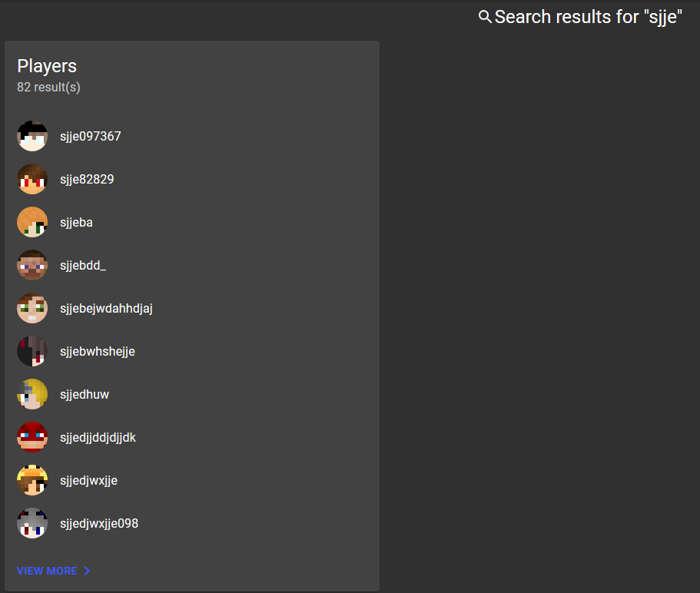The height and width of the screenshot is (593, 700).
Task: Click the Players section heading
Action: pos(47,66)
